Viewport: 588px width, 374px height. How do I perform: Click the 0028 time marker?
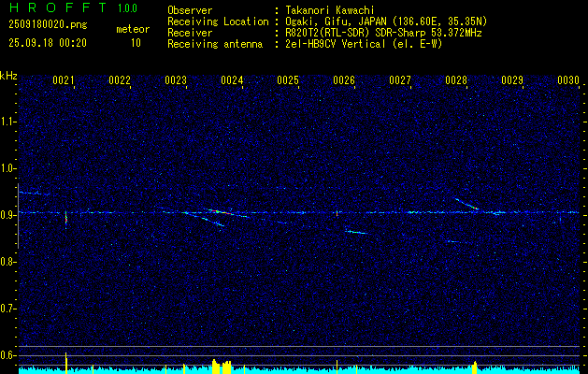[x=456, y=80]
